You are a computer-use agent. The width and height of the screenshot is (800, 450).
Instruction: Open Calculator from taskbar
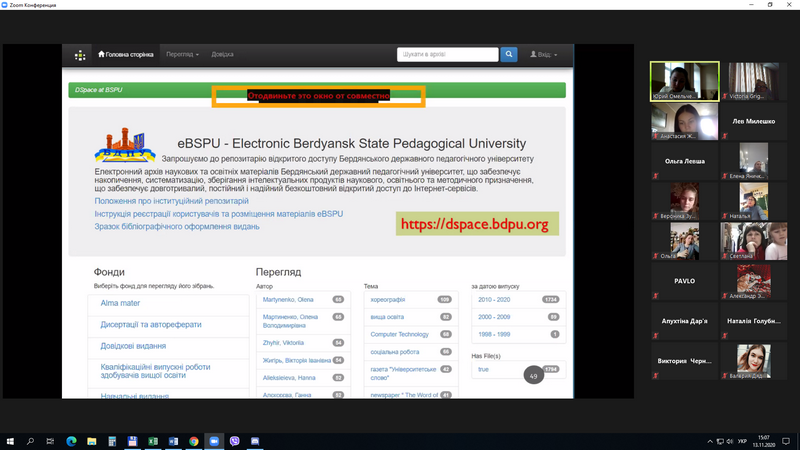point(112,441)
